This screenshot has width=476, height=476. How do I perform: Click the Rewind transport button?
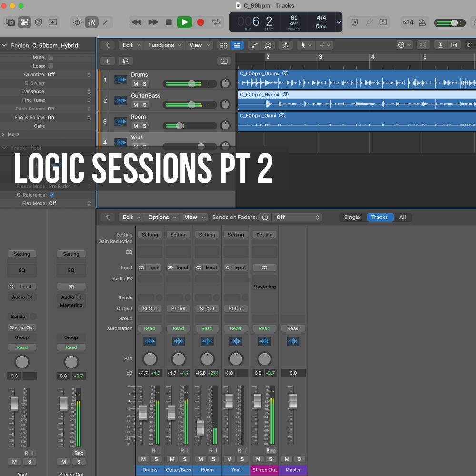click(x=137, y=22)
